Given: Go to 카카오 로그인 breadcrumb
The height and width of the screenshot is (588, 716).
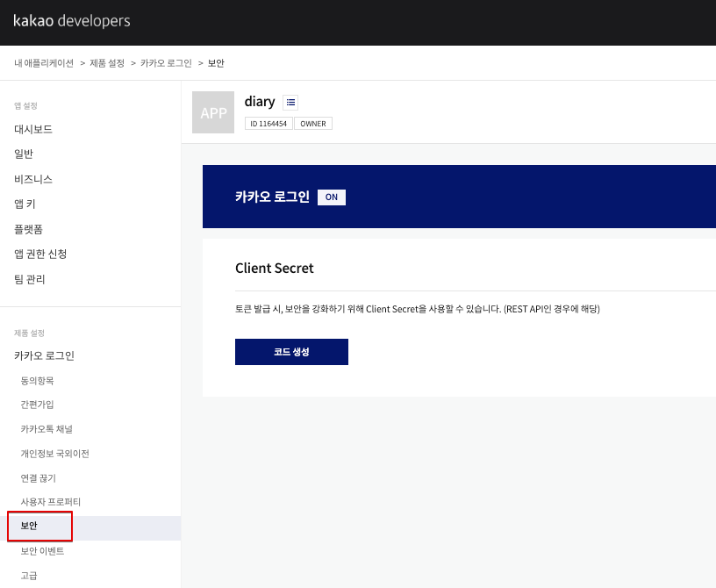Looking at the screenshot, I should (166, 63).
